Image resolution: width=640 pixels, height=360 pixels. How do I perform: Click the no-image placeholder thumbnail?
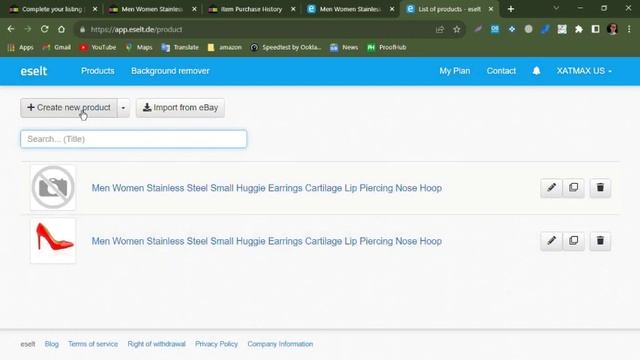pos(53,188)
